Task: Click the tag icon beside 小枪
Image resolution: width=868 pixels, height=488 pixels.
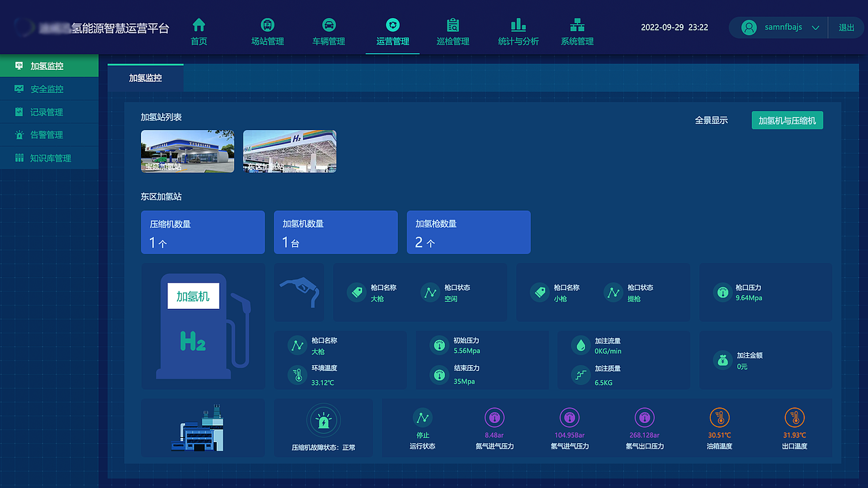Action: (x=540, y=292)
